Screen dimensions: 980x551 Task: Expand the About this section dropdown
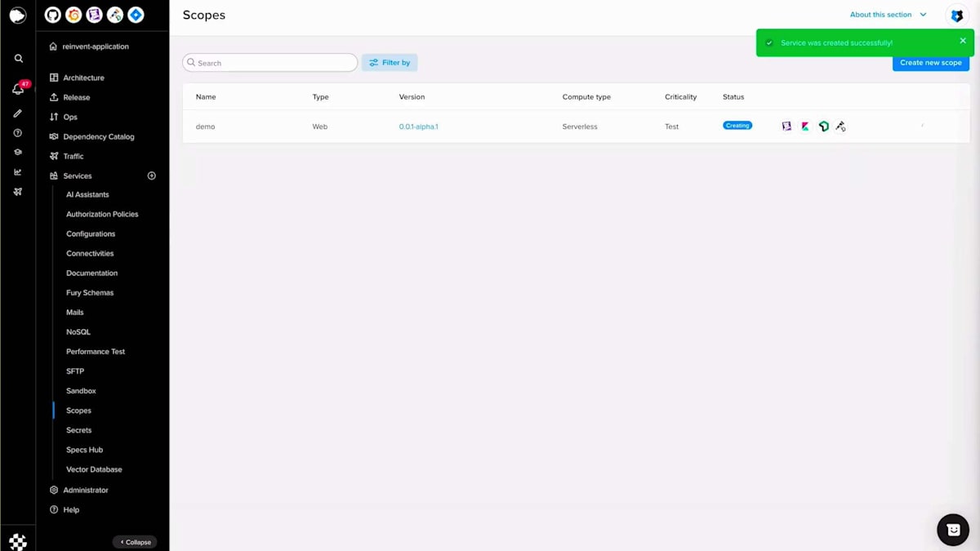[x=888, y=15]
